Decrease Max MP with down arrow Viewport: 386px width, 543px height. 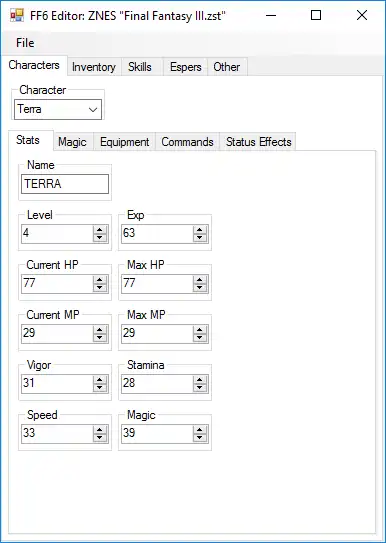click(x=200, y=338)
